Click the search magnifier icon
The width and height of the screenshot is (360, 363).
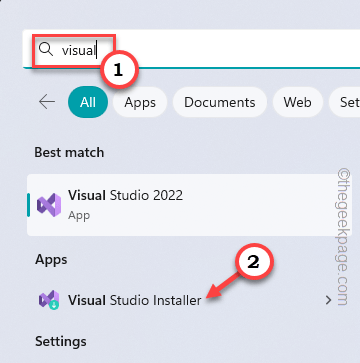[46, 50]
